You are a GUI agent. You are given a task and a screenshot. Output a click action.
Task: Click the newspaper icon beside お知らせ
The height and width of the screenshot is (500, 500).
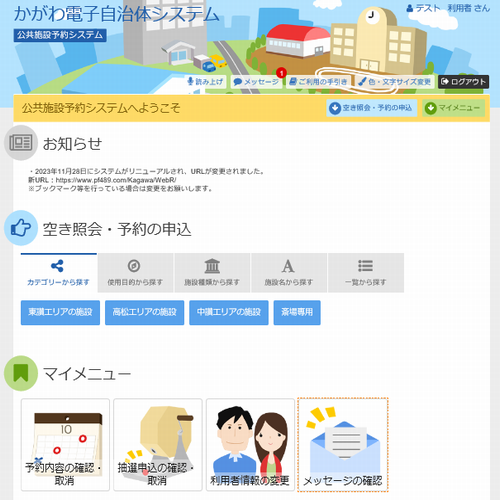21,143
